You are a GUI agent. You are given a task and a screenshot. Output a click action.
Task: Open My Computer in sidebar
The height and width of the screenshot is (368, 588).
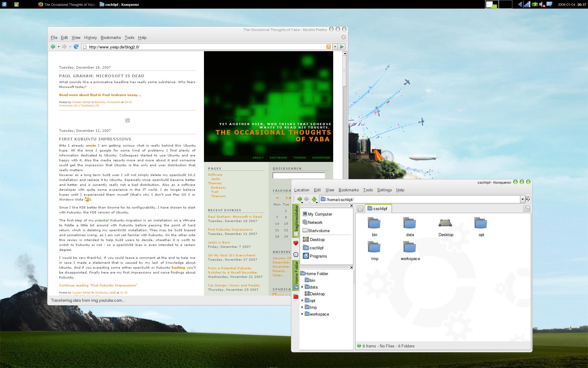coord(317,214)
